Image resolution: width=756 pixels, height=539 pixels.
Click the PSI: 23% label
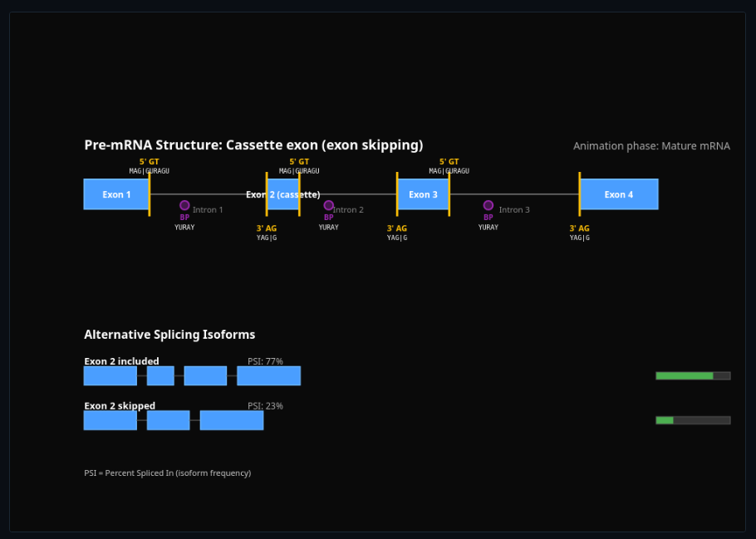[266, 405]
